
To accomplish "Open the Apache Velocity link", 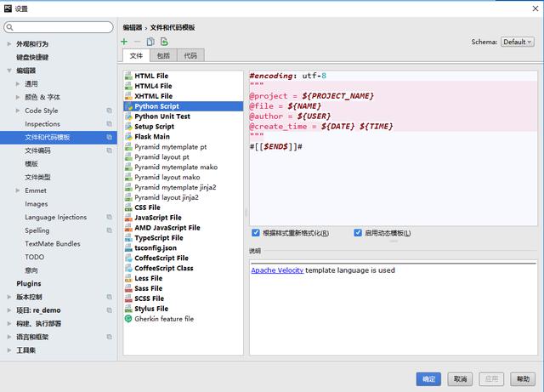I will [277, 270].
